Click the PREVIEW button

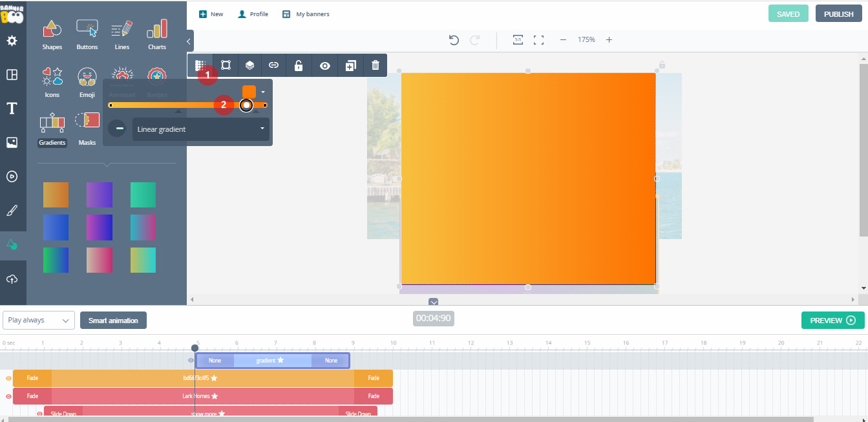point(833,321)
